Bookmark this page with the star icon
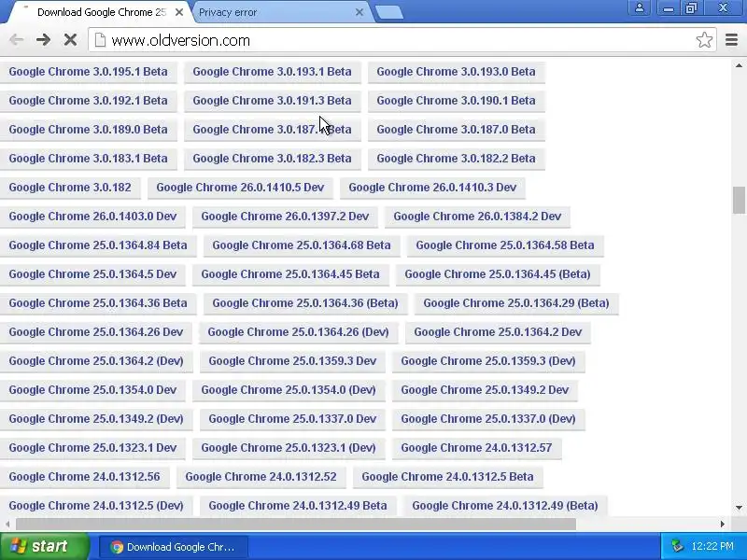The width and height of the screenshot is (747, 560). pos(704,40)
